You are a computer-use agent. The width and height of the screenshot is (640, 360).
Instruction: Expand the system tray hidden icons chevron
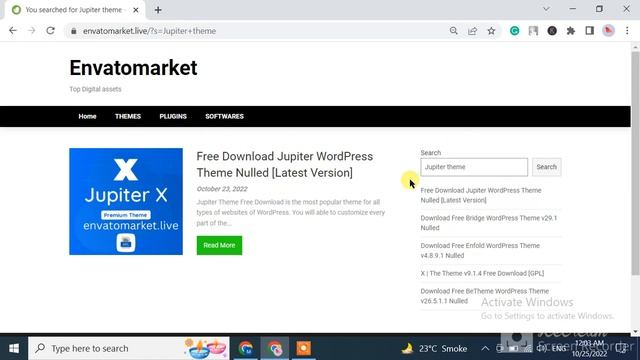click(x=485, y=349)
